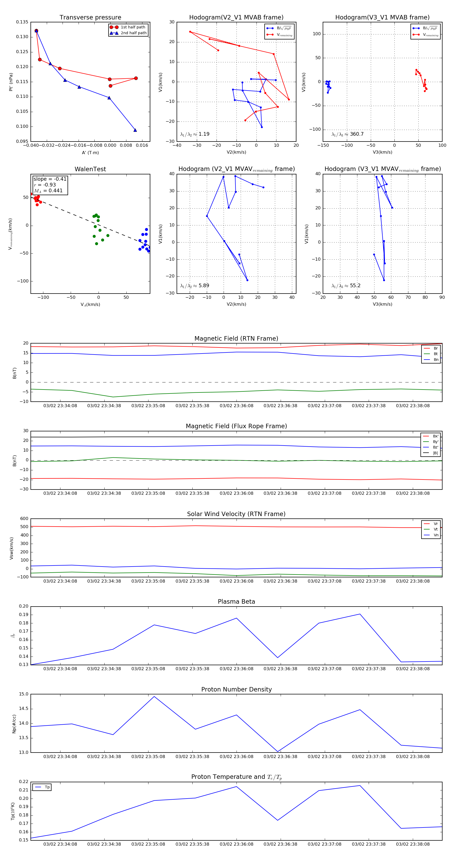Select the "1st half path" legend entry
The image size is (473, 868).
(x=128, y=27)
